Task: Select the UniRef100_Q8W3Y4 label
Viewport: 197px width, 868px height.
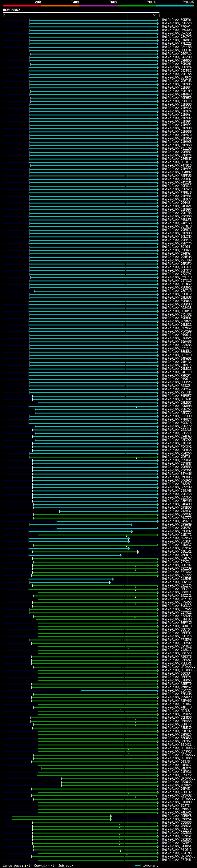Action: point(176,67)
